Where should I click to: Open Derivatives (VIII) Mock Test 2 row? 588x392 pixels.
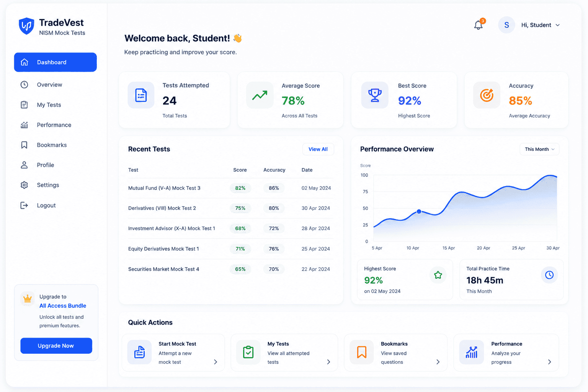pyautogui.click(x=231, y=208)
